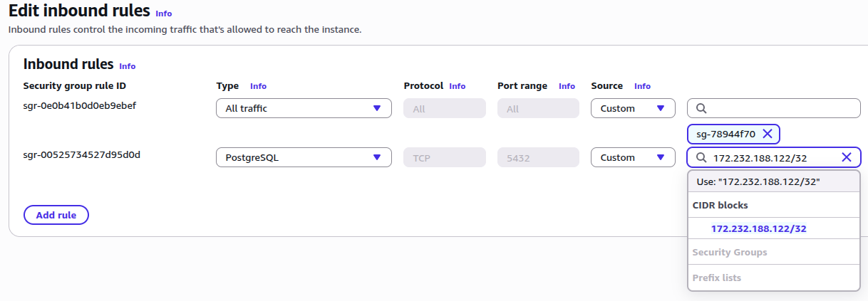Choose the 172.232.188.122/32 CIDR block option
Viewport: 868px width, 301px height.
pos(758,228)
